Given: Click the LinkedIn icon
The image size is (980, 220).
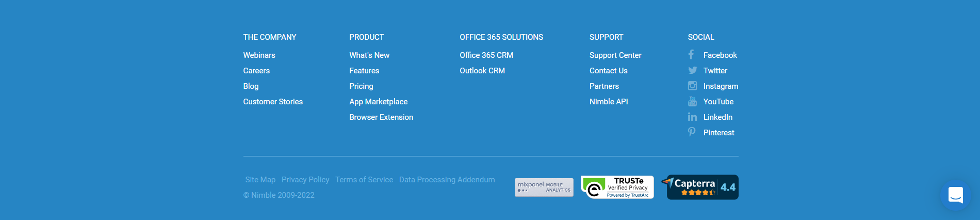Looking at the screenshot, I should pyautogui.click(x=692, y=117).
